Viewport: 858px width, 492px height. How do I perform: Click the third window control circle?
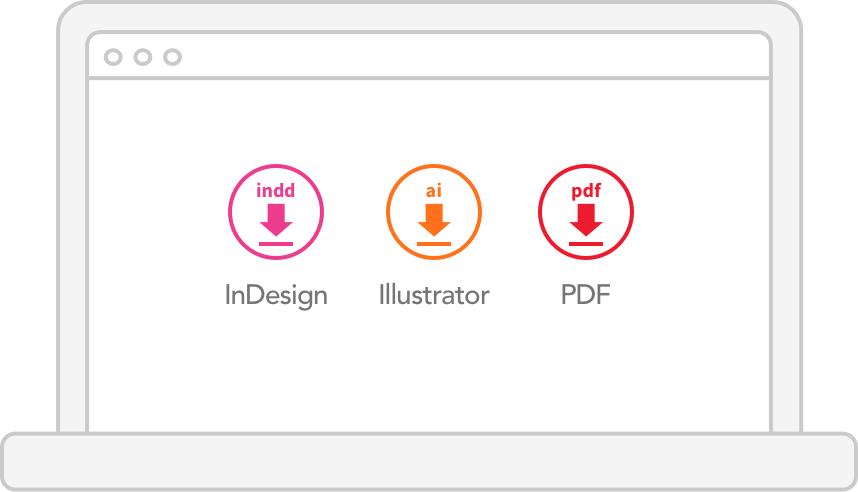(x=172, y=57)
